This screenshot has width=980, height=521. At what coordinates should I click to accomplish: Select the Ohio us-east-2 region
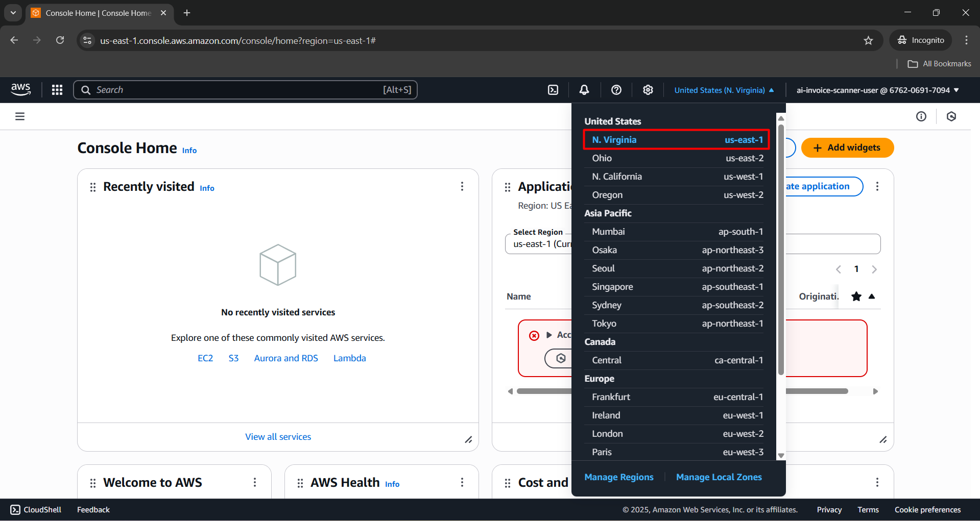(x=677, y=158)
